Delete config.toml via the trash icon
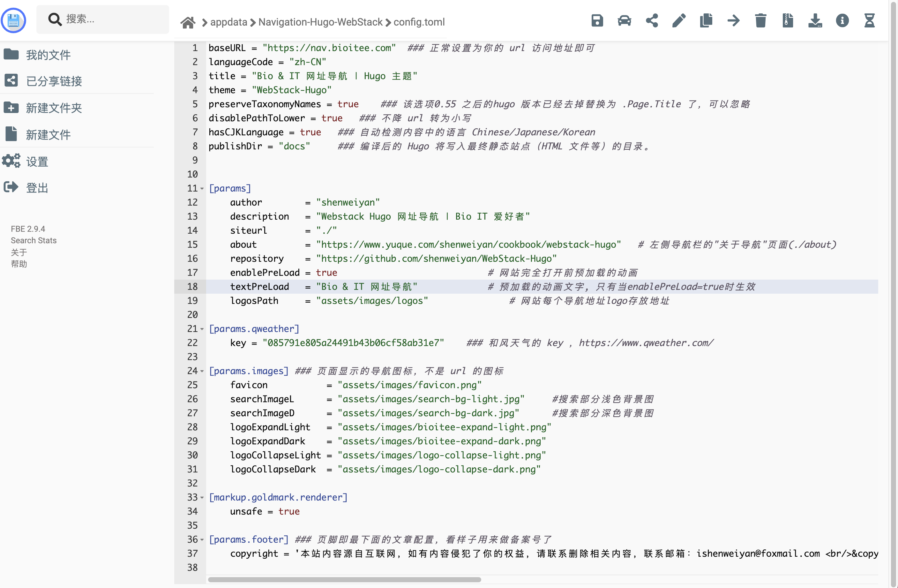This screenshot has height=588, width=898. [761, 21]
